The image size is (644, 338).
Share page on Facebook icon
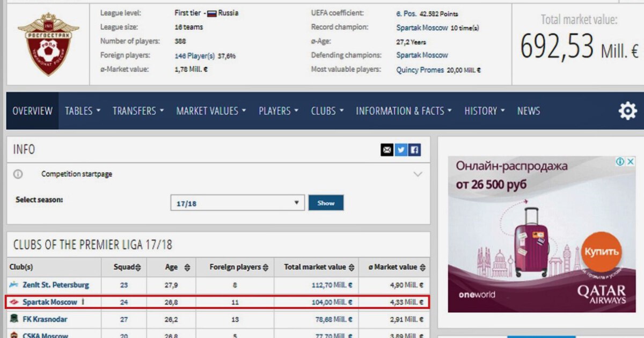tap(414, 150)
